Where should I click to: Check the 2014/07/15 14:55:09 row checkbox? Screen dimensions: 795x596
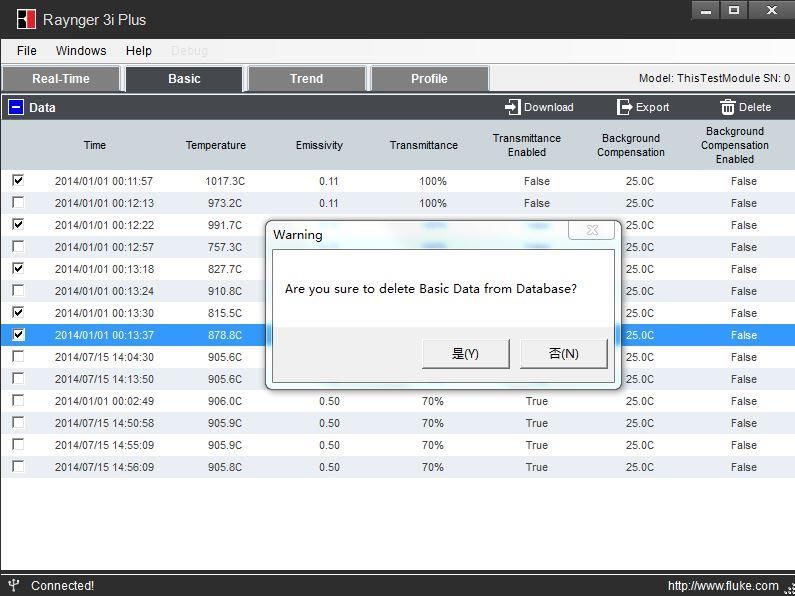[18, 444]
